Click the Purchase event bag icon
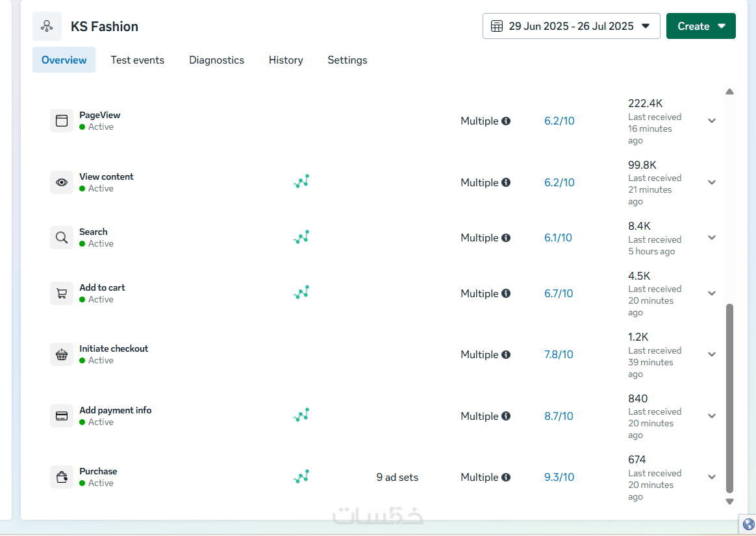This screenshot has height=536, width=756. pos(62,477)
